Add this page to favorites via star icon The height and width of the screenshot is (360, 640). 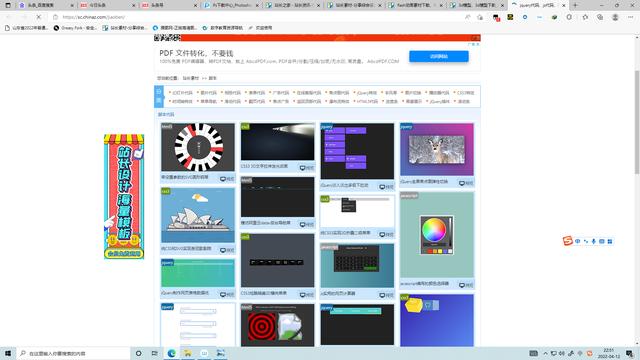coord(585,17)
